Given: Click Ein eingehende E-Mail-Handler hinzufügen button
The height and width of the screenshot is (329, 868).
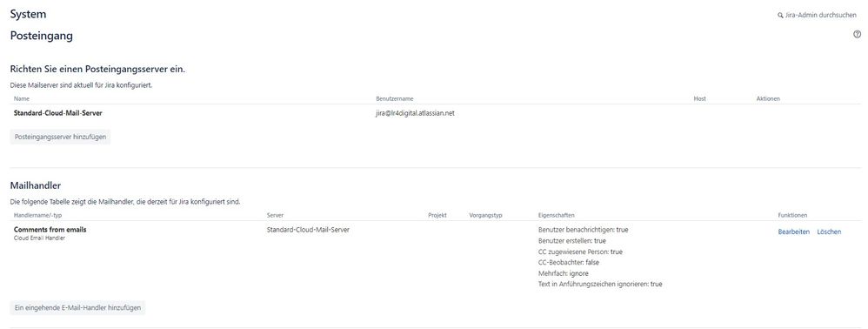Looking at the screenshot, I should coord(77,307).
